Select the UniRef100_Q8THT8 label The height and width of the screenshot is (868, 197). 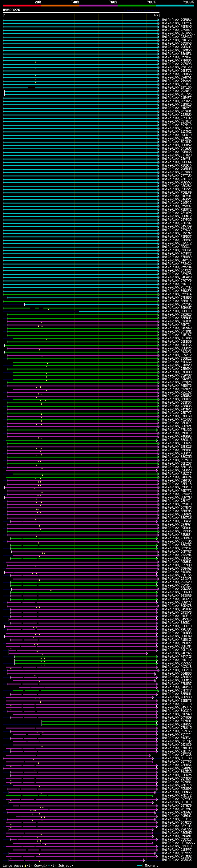[177, 802]
